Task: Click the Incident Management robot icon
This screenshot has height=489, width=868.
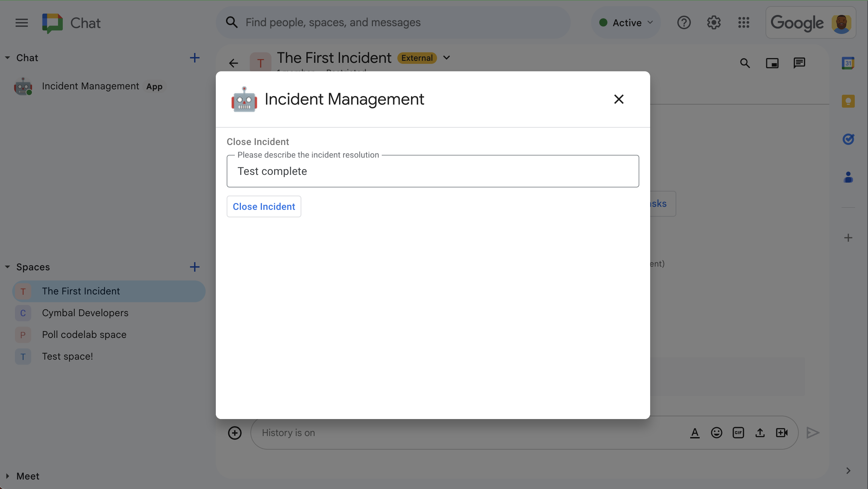Action: [243, 99]
